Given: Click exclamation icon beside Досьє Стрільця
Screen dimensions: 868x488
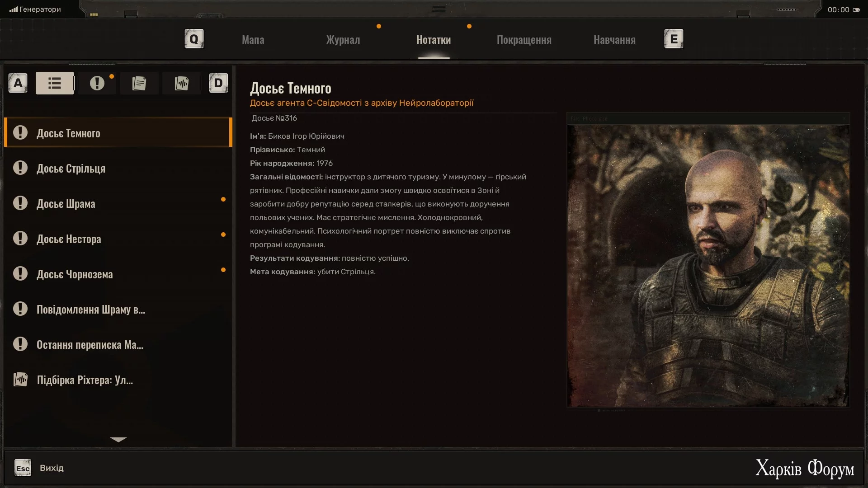Looking at the screenshot, I should click(x=20, y=168).
